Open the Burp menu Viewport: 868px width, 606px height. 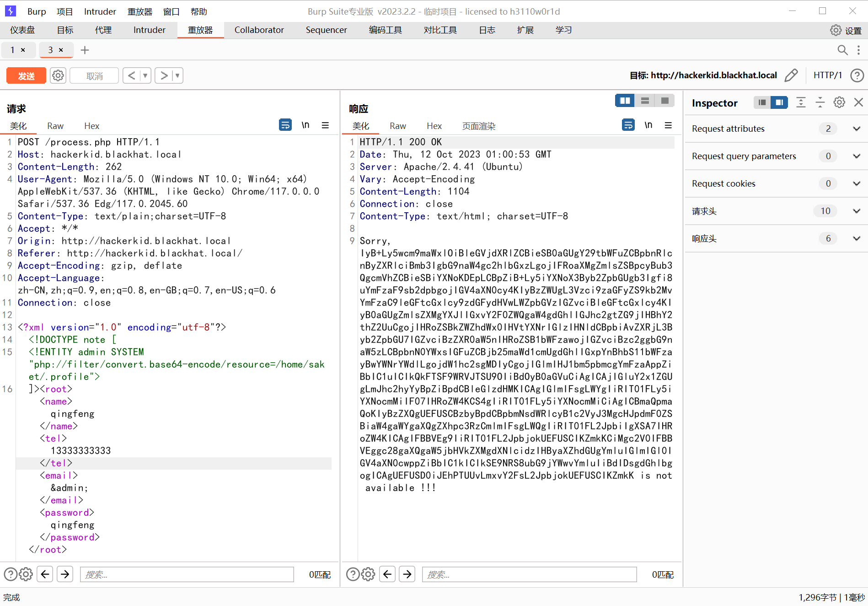pyautogui.click(x=37, y=11)
